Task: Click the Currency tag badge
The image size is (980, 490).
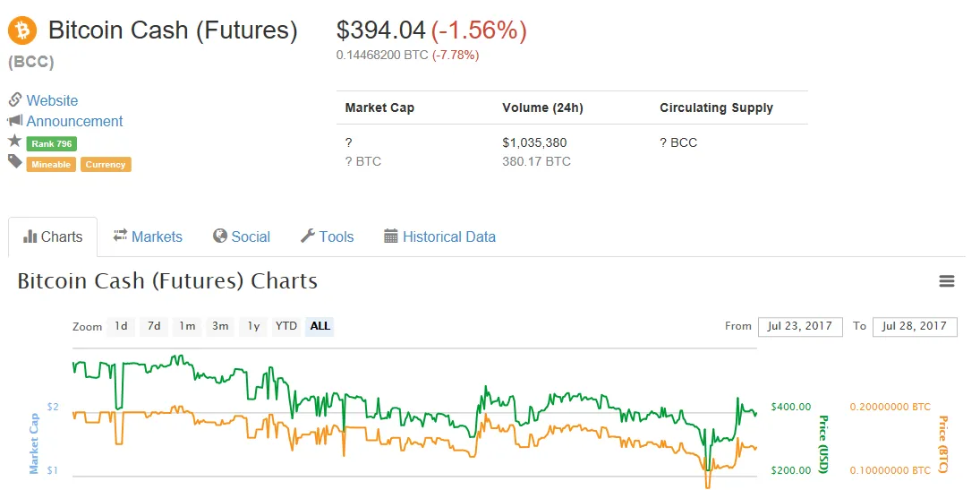Action: 106,165
